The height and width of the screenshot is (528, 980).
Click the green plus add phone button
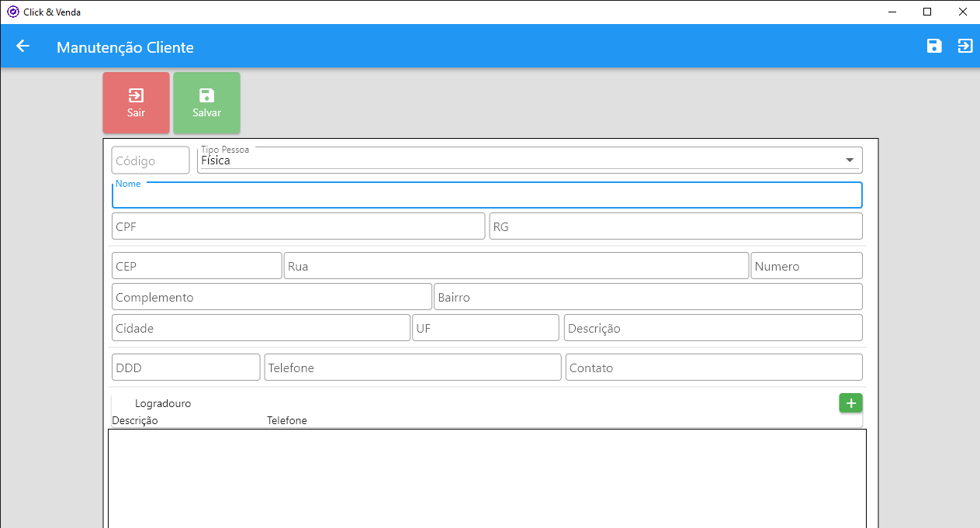(x=850, y=403)
